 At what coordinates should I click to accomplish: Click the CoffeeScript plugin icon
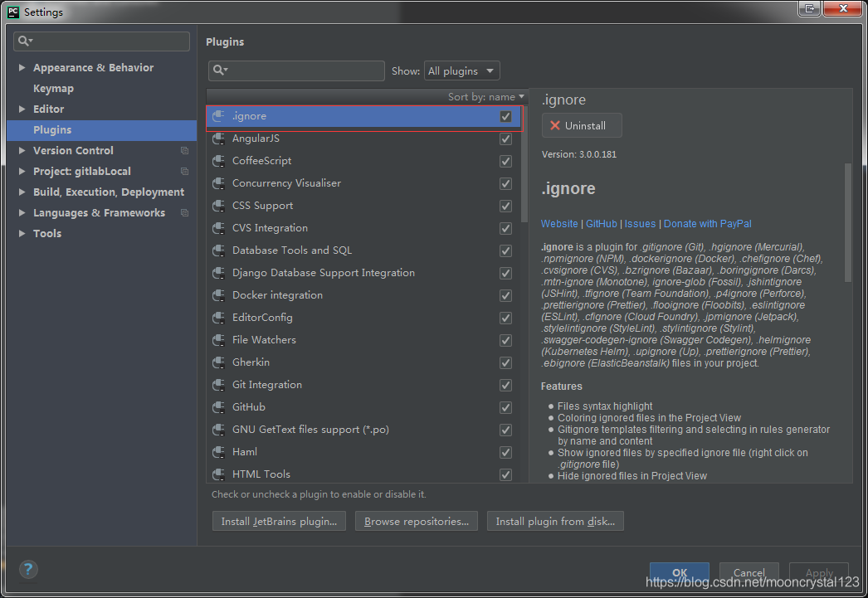click(219, 161)
